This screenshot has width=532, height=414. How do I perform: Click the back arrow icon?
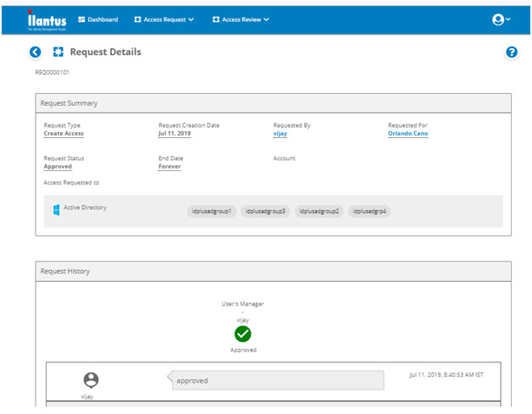(x=36, y=52)
